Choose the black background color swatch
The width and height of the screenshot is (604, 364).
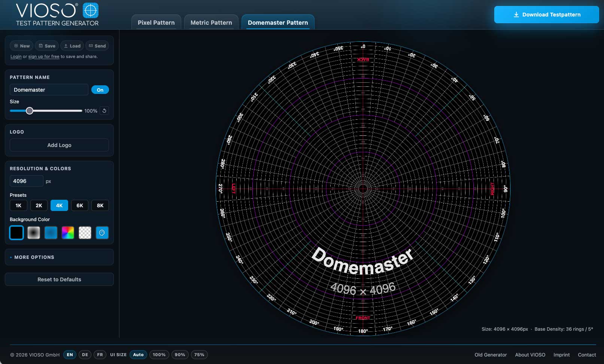coord(16,233)
